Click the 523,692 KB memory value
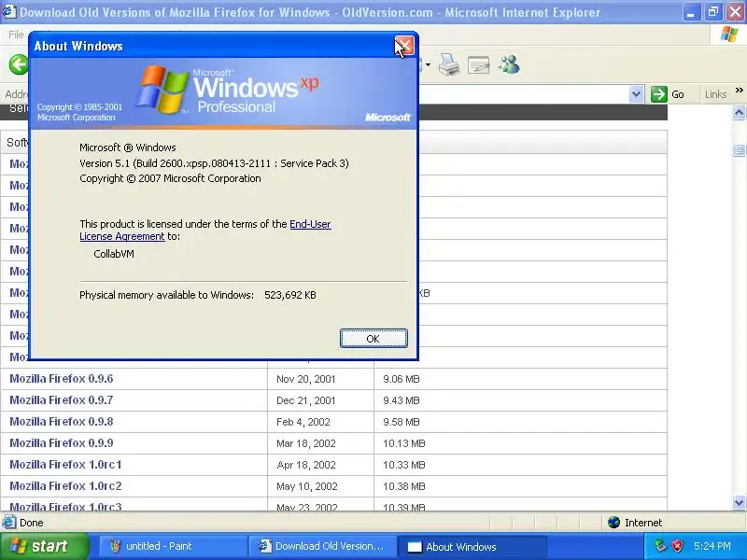Viewport: 747px width, 560px height. click(x=290, y=295)
